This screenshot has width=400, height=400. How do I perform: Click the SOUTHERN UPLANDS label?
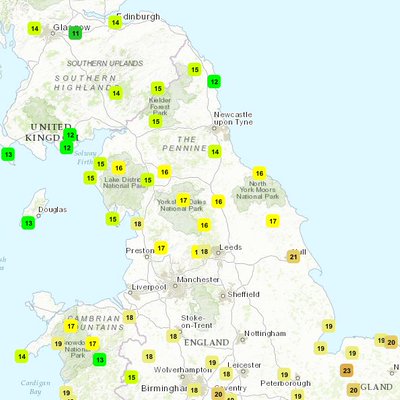(105, 63)
